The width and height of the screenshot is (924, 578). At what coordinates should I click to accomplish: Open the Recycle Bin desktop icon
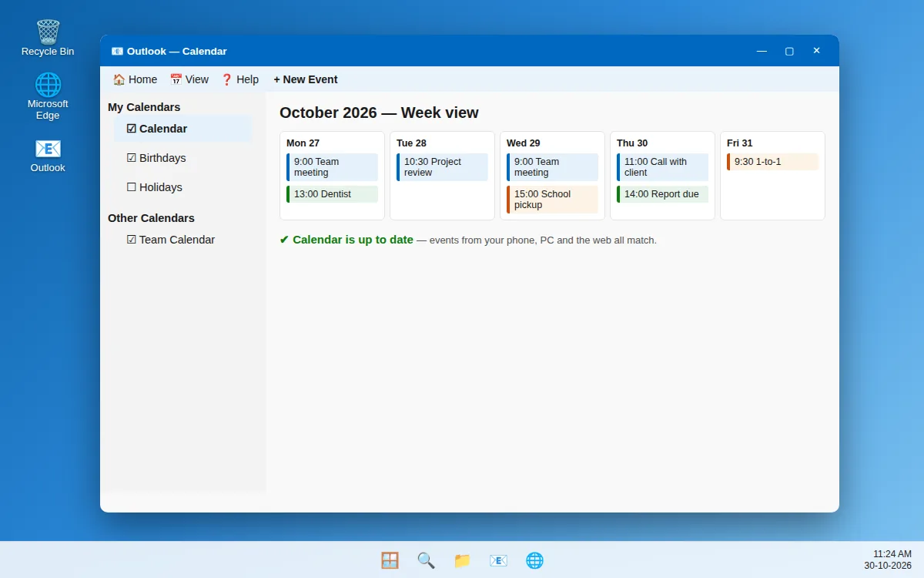[48, 38]
